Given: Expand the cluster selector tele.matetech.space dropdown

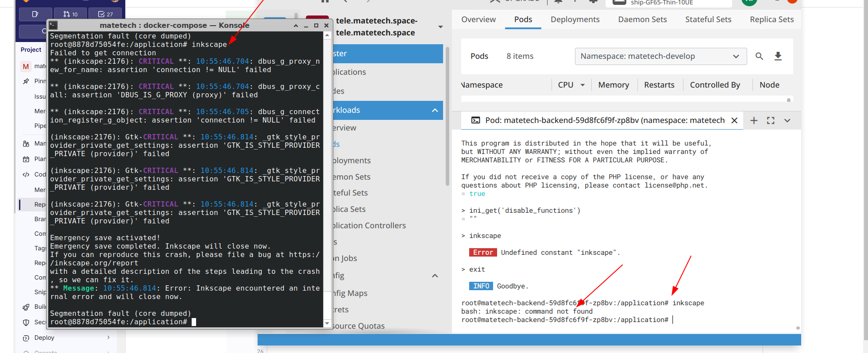Looking at the screenshot, I should (440, 27).
